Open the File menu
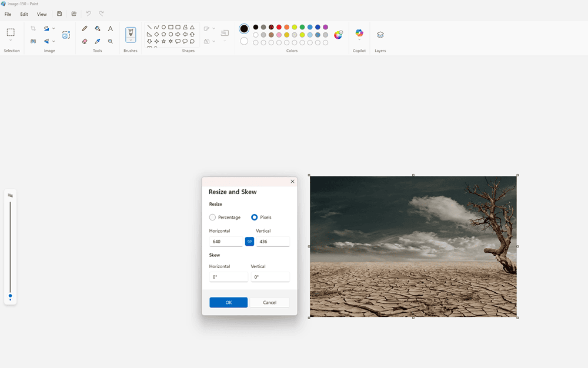Image resolution: width=588 pixels, height=368 pixels. click(x=8, y=14)
